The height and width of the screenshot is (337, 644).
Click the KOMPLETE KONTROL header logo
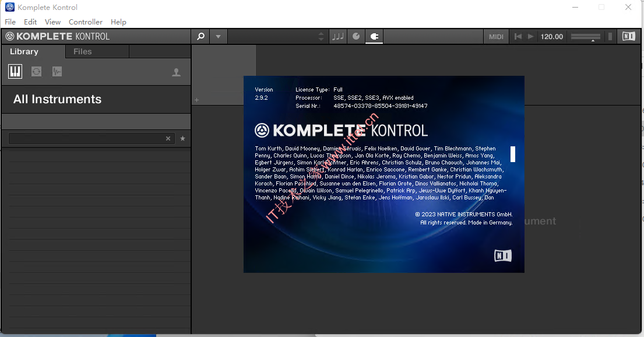[x=58, y=37]
